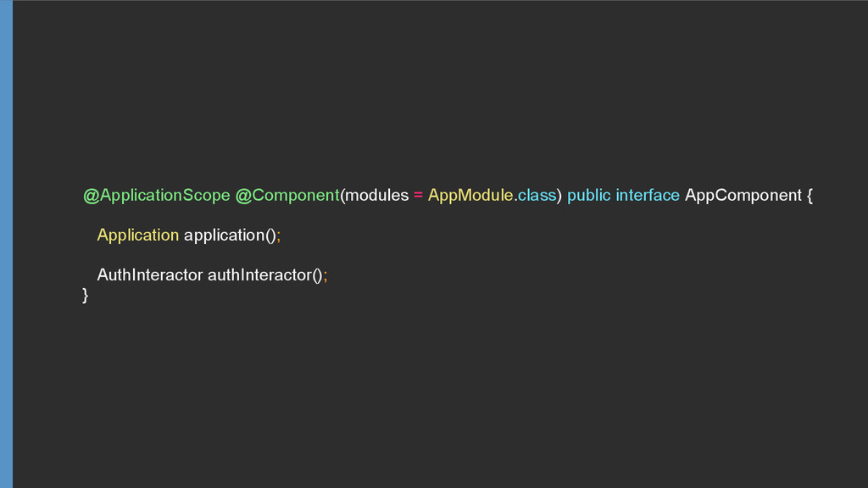Select the @Component annotation text
Viewport: 868px width, 488px height.
(287, 196)
